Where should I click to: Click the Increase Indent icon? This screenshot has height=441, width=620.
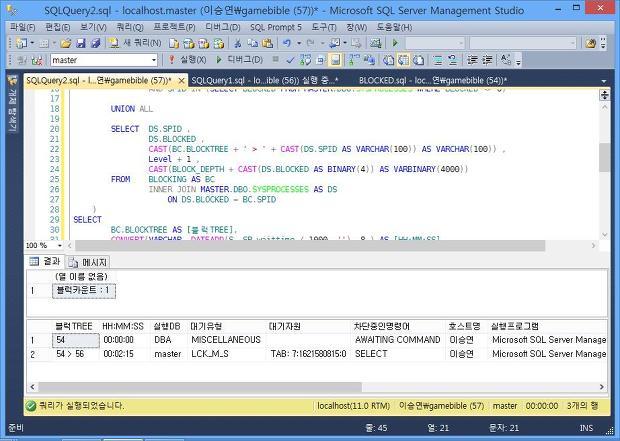point(487,60)
